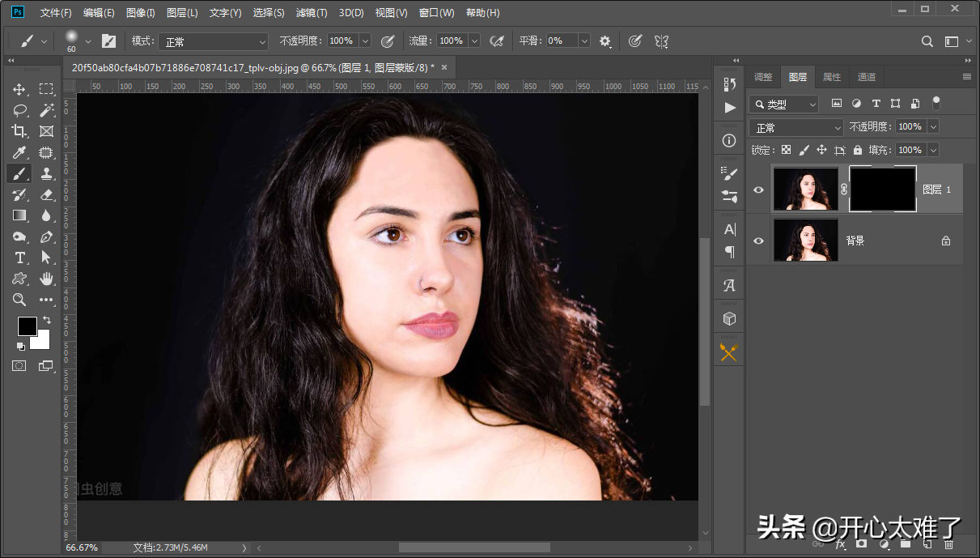Switch to the 属性 tab
Screen dimensions: 980x558
832,77
